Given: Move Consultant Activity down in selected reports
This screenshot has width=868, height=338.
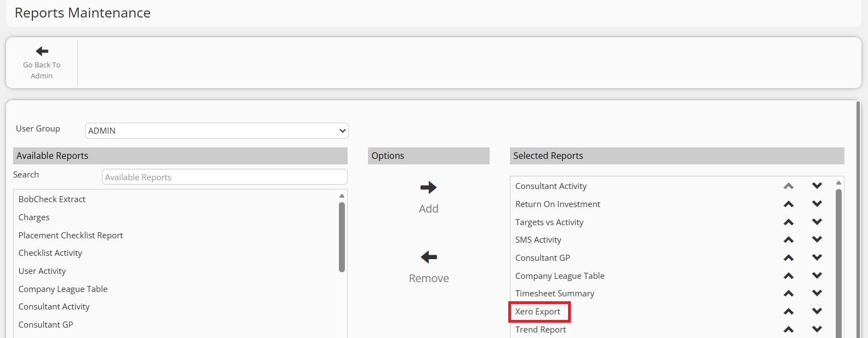Looking at the screenshot, I should (817, 186).
